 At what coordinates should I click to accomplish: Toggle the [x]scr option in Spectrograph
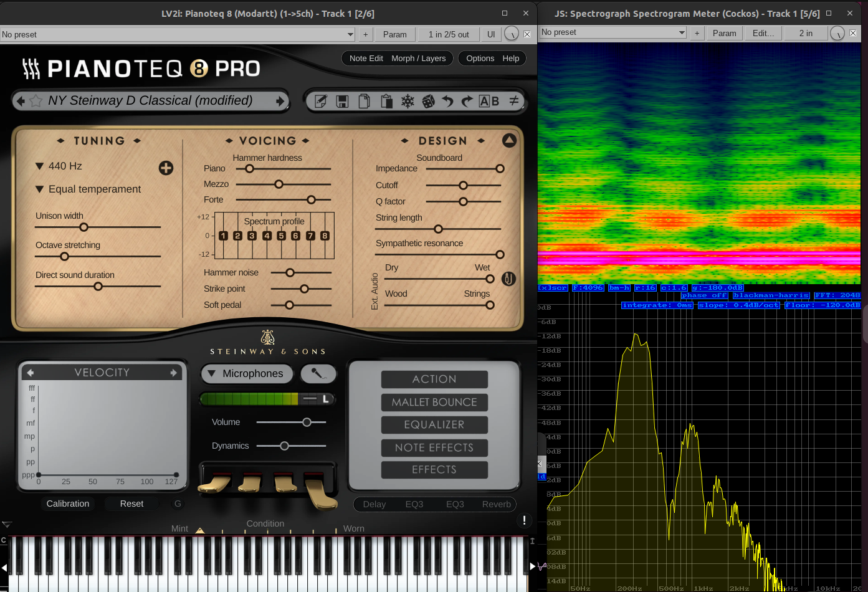[x=553, y=288]
